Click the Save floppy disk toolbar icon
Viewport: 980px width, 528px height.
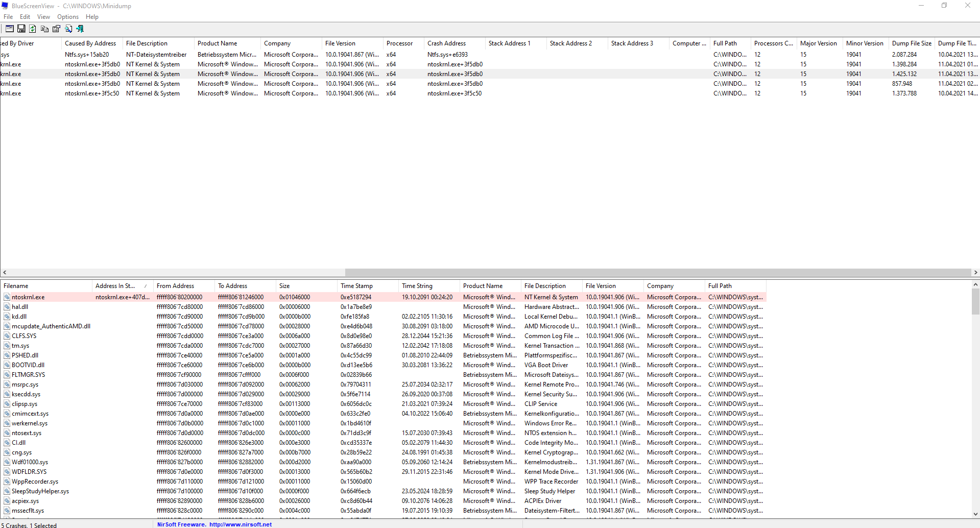tap(21, 29)
